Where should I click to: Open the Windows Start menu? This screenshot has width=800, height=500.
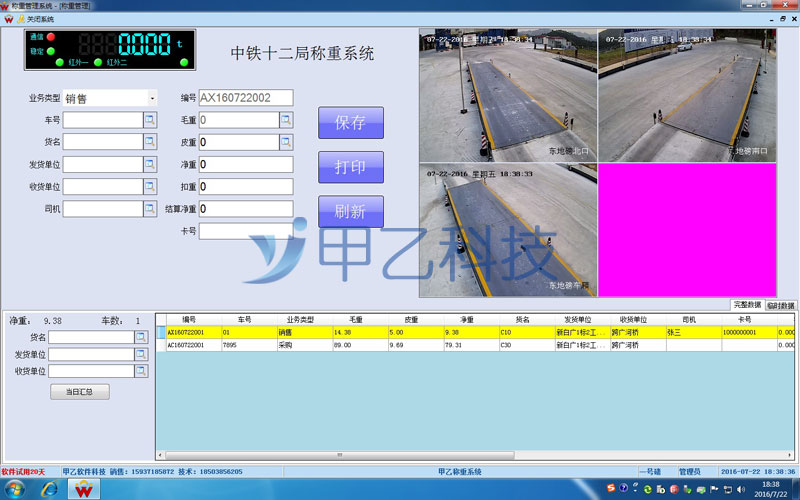pyautogui.click(x=14, y=489)
